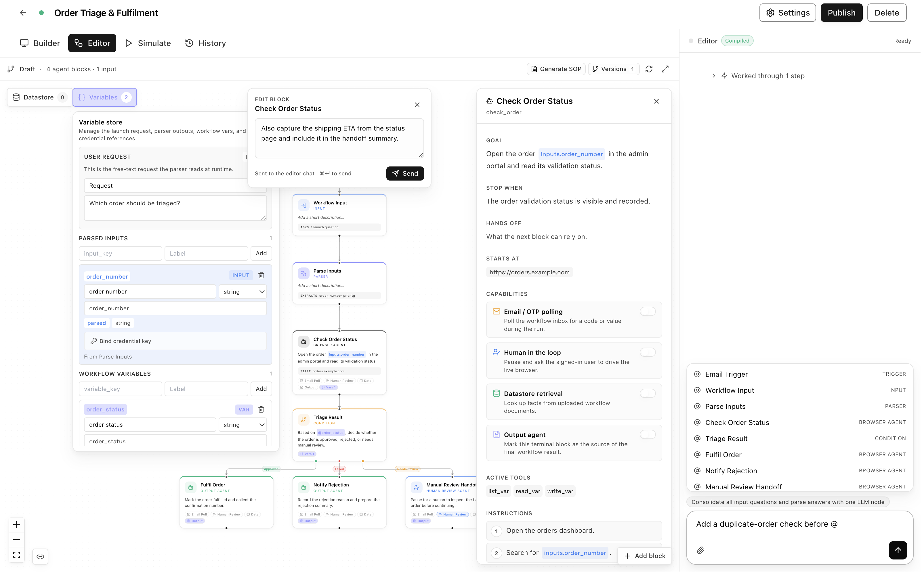Click Add next to workflow variable Label
Screen dimensions: 924x575
(262, 390)
